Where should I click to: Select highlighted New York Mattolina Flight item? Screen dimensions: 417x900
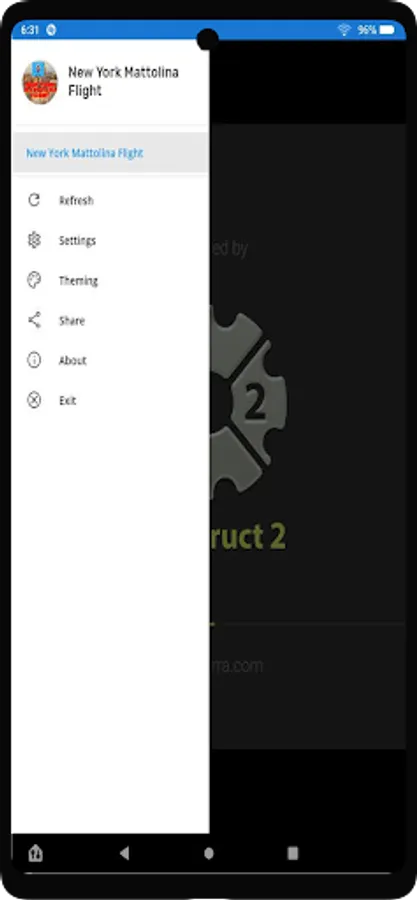click(110, 153)
